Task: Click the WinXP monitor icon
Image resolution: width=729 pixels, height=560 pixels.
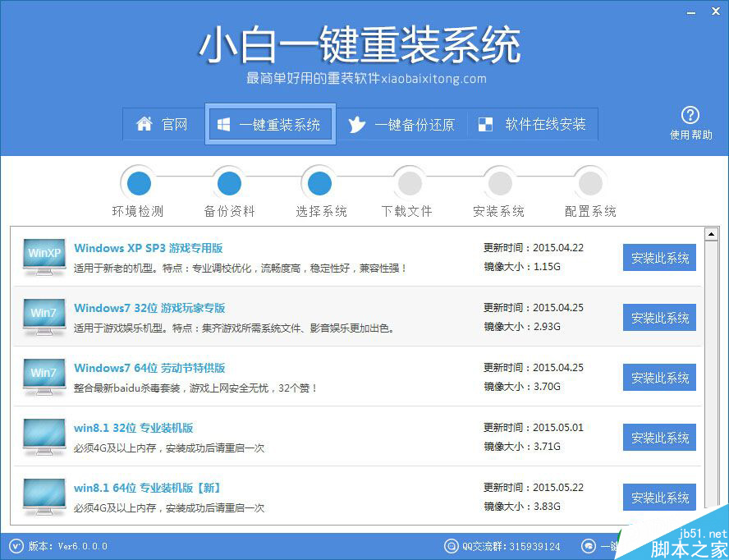Action: pos(43,257)
